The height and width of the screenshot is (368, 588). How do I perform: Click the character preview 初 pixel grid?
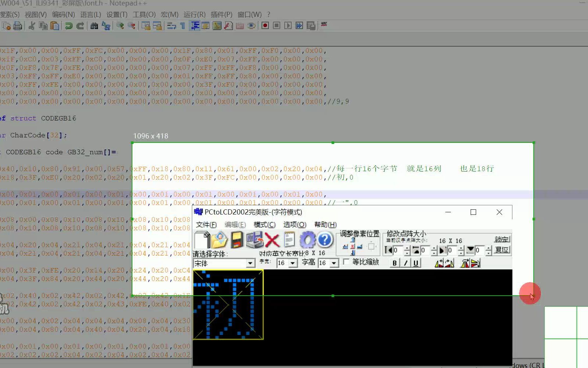tap(228, 304)
